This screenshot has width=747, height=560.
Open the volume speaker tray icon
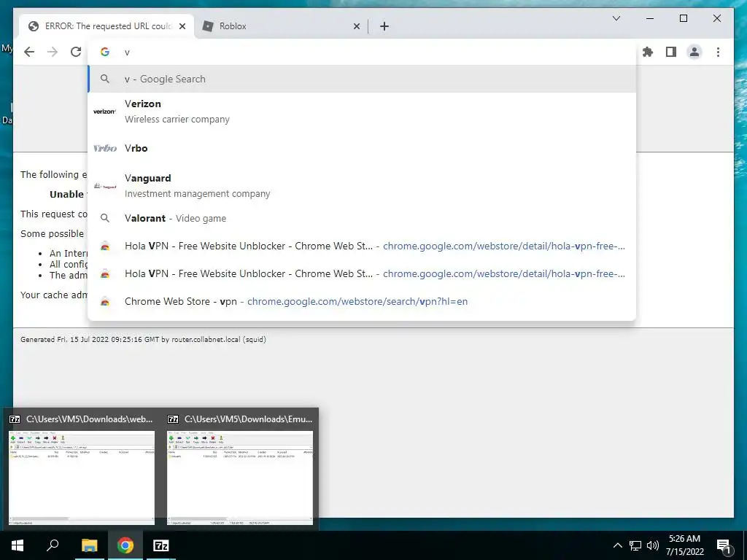click(x=653, y=545)
